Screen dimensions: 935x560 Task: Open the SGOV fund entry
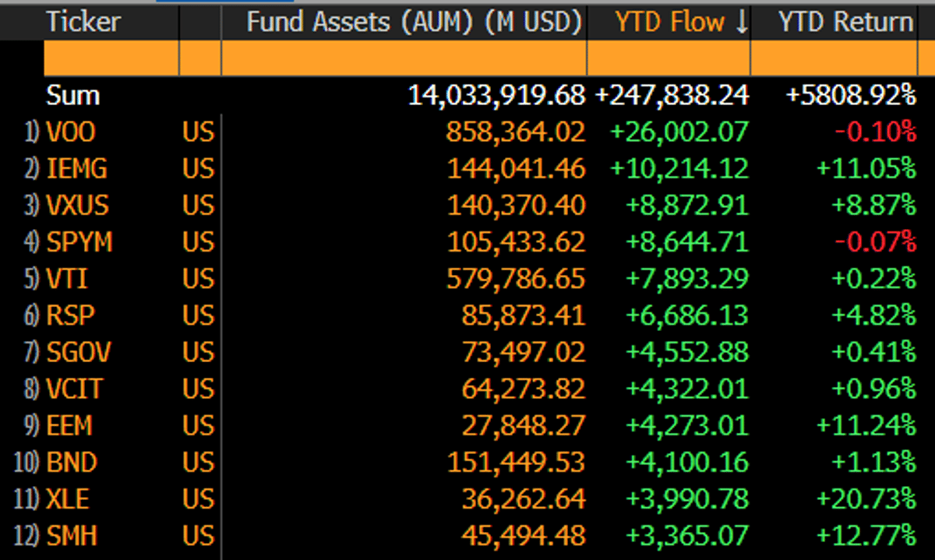(79, 352)
